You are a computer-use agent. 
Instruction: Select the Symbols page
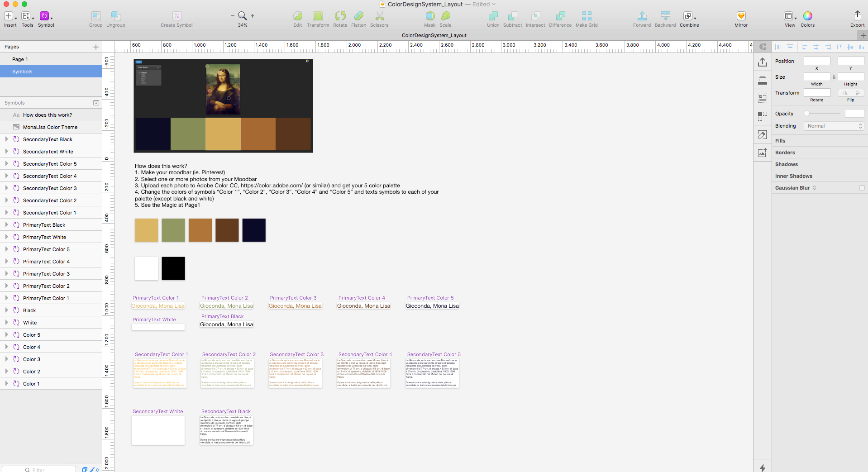[23, 72]
